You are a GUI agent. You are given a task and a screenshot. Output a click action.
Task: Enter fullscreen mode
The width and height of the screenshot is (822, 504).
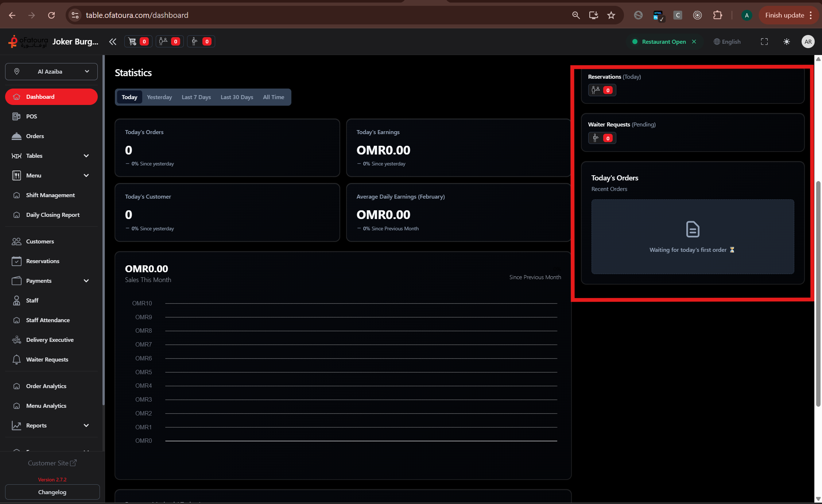764,42
